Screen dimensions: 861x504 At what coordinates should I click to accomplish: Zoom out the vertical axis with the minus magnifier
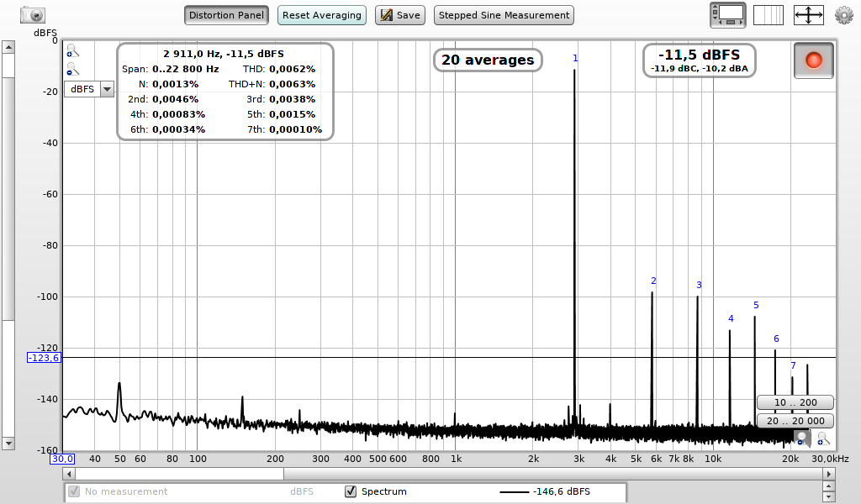coord(72,70)
